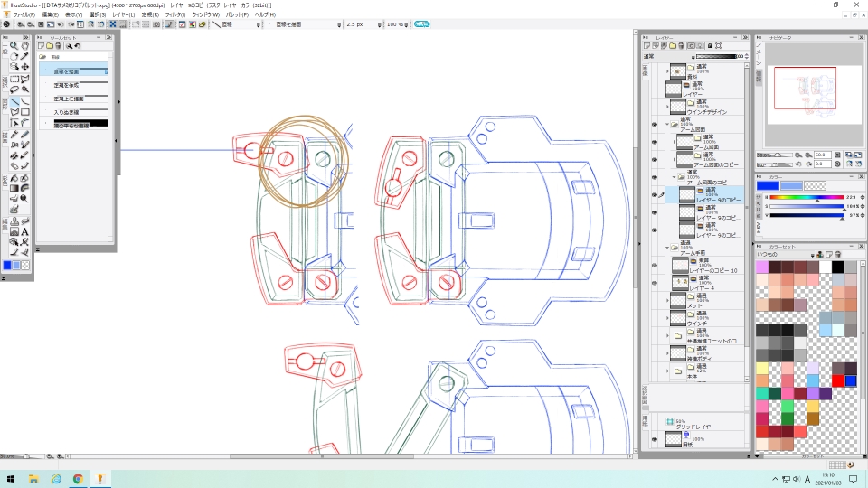This screenshot has width=868, height=488.
Task: Select the Lasso selection tool
Action: point(14,89)
